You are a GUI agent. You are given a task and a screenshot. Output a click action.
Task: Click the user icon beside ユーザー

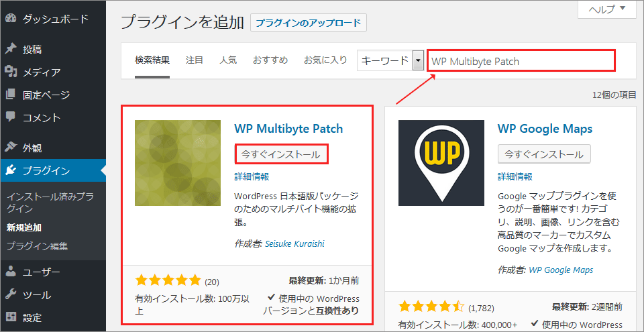(x=11, y=272)
